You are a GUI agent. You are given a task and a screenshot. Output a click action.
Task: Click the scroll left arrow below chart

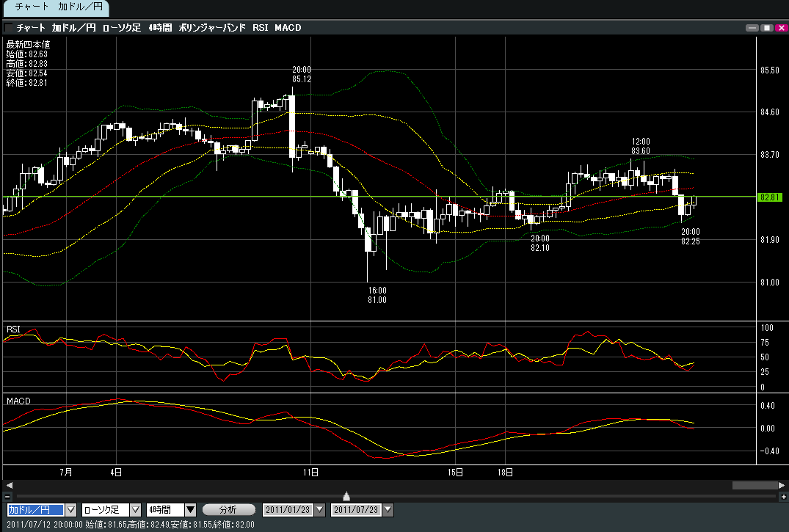pyautogui.click(x=8, y=485)
